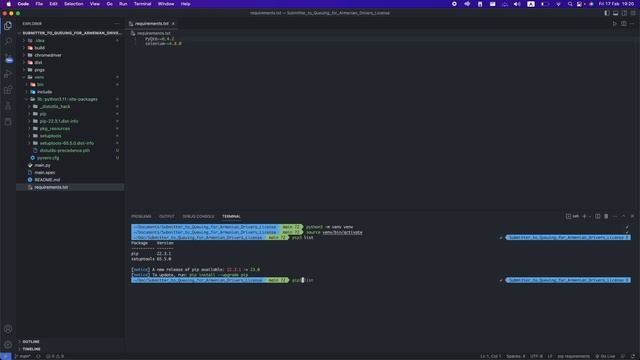
Task: Open the Go menu
Action: click(109, 4)
